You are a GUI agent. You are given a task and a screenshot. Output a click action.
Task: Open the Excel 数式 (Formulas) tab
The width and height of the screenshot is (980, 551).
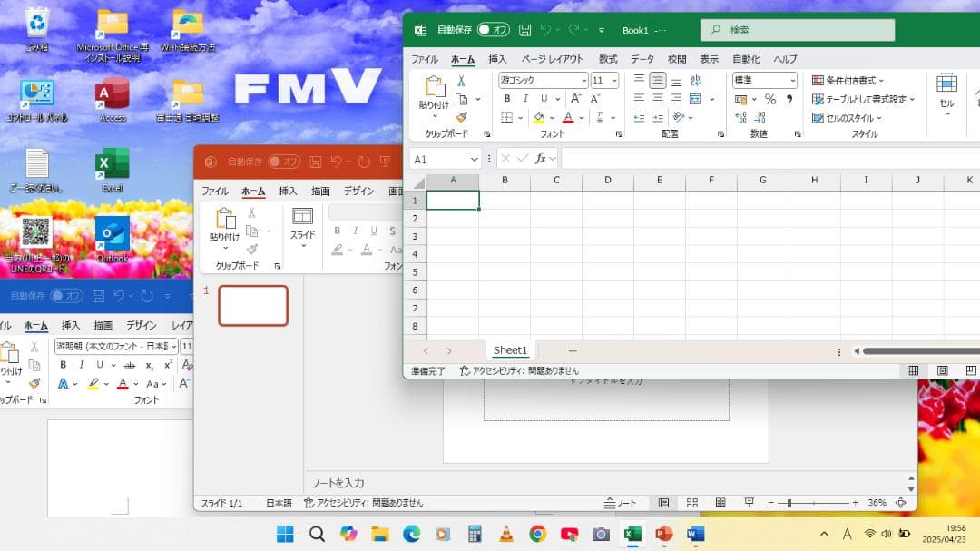607,59
